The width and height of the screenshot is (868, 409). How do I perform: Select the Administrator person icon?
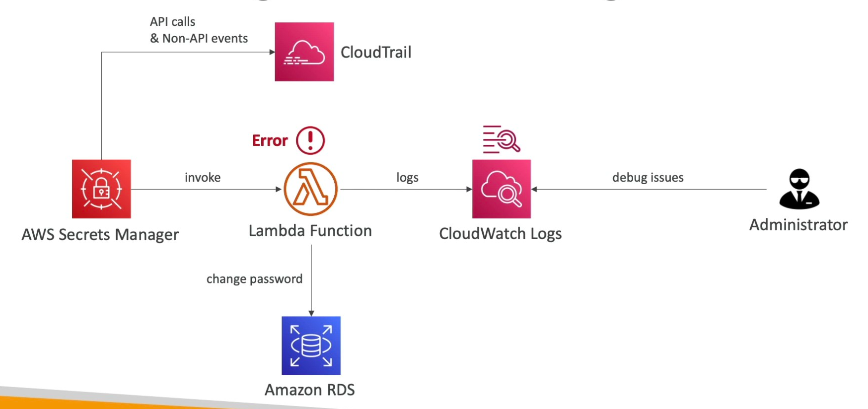[x=799, y=189]
